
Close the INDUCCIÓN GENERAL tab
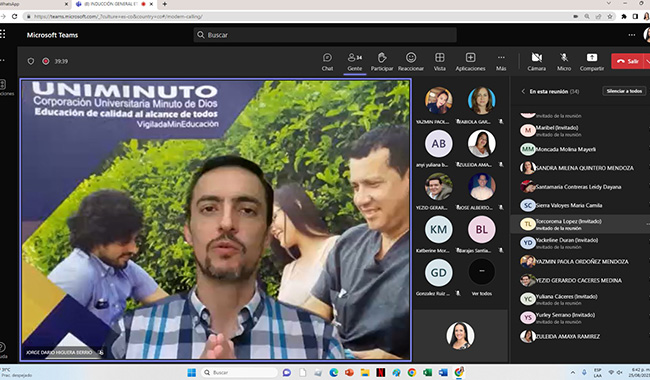coord(151,4)
